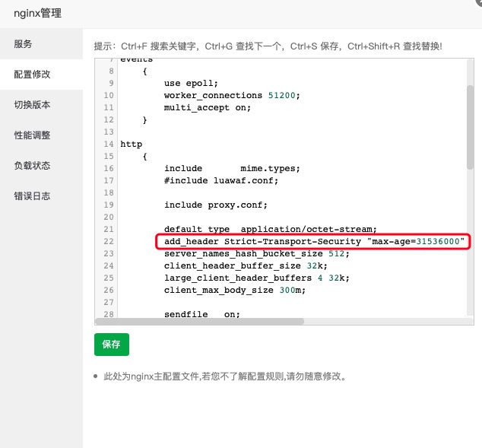
Task: Click the 'http' line in editor
Action: pyautogui.click(x=132, y=145)
